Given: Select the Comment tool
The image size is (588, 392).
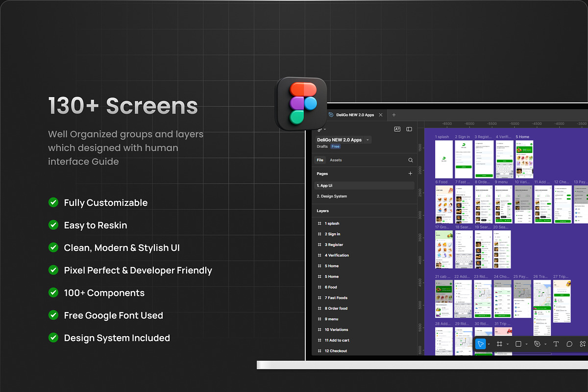Looking at the screenshot, I should pyautogui.click(x=569, y=344).
